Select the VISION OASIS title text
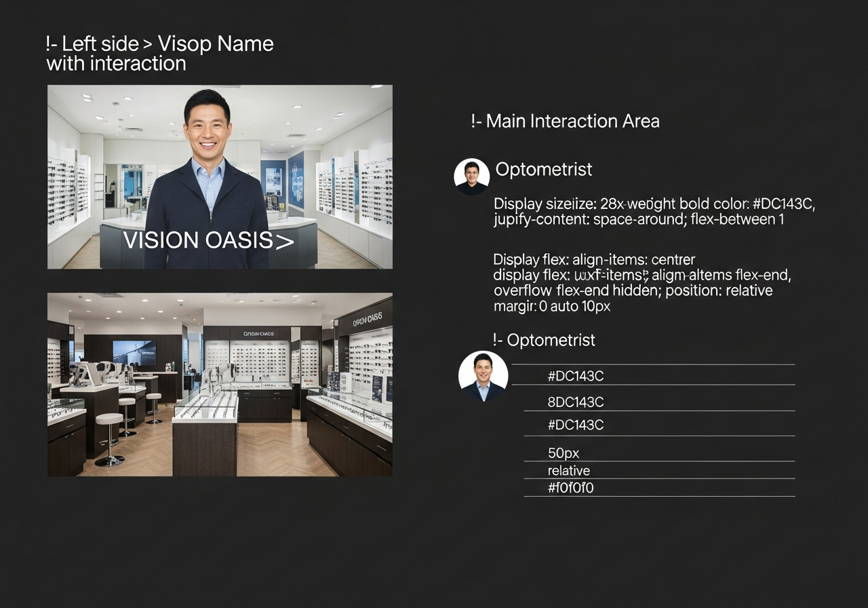 click(x=198, y=241)
